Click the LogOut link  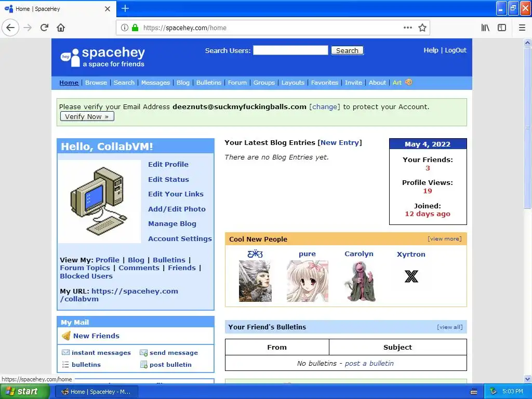click(x=455, y=50)
